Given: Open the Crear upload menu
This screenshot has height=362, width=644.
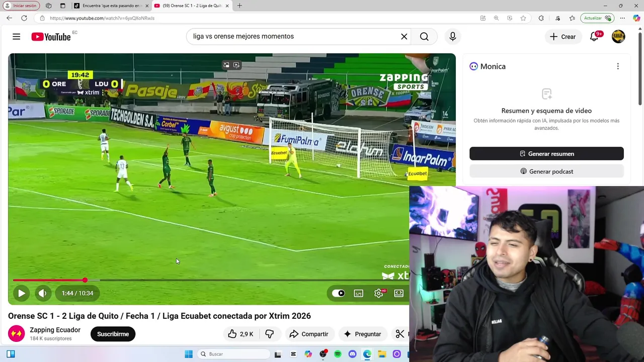Looking at the screenshot, I should click(562, 36).
